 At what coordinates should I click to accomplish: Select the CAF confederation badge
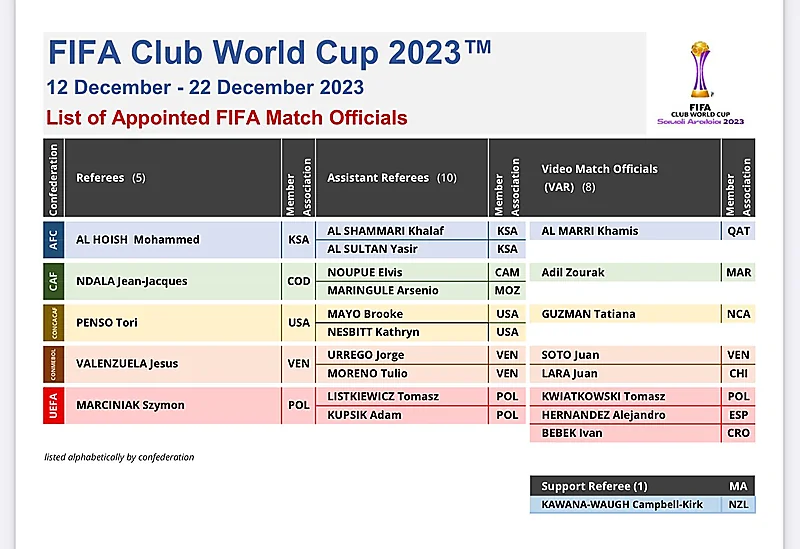54,281
